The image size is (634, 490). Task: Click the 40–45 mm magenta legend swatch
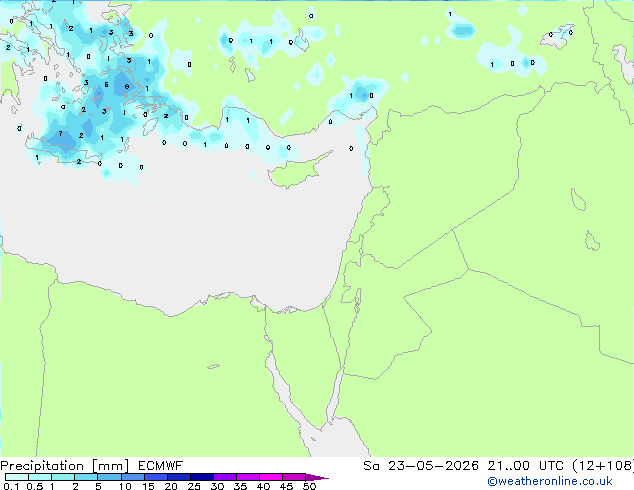pos(271,477)
